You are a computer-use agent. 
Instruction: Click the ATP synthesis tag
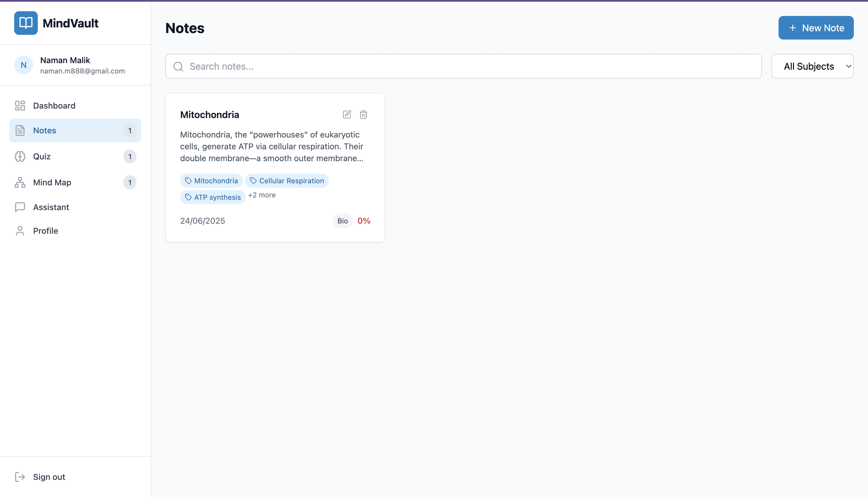tap(212, 197)
